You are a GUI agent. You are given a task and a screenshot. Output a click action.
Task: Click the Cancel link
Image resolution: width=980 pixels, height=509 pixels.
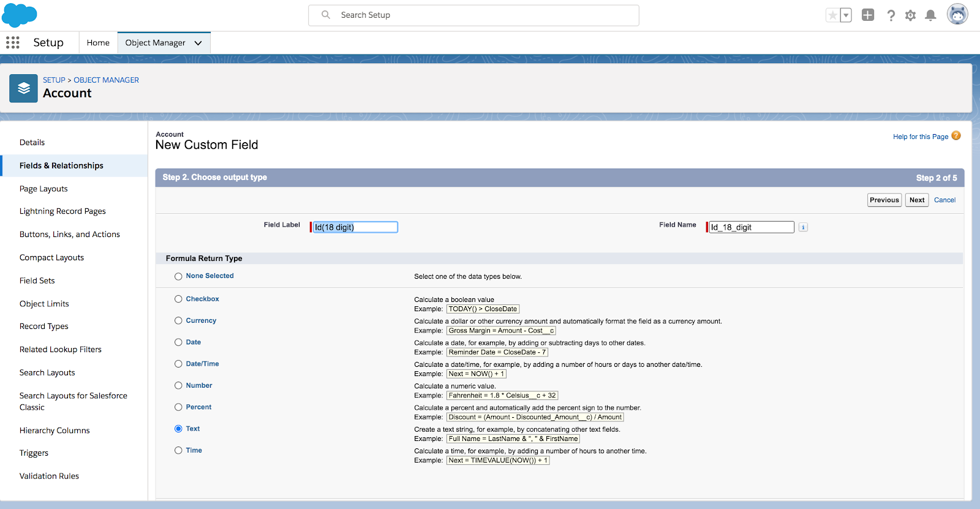(944, 200)
